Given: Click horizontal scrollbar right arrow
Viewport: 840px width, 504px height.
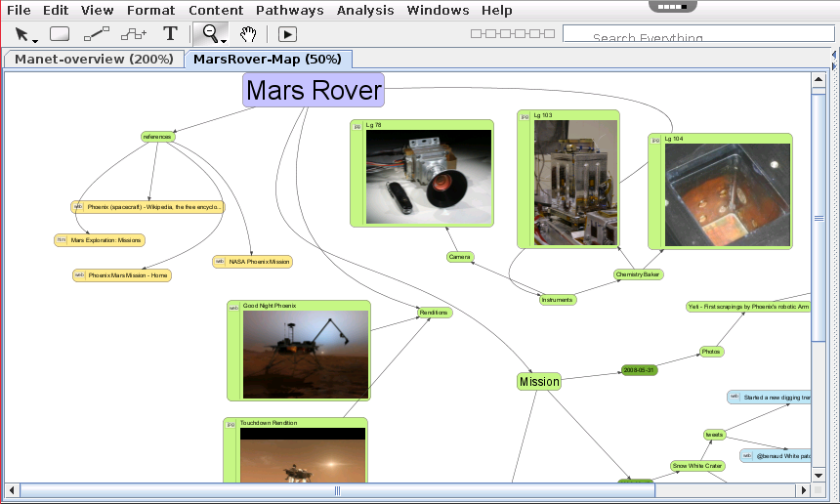Looking at the screenshot, I should pos(803,489).
